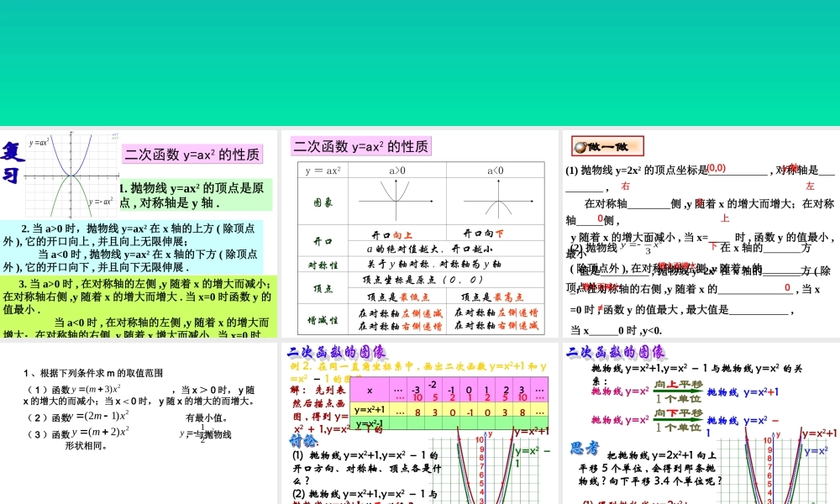Click item (2) 函数 y=(2m-1)x²
Screen dimensions: 840x504
pyautogui.click(x=78, y=417)
